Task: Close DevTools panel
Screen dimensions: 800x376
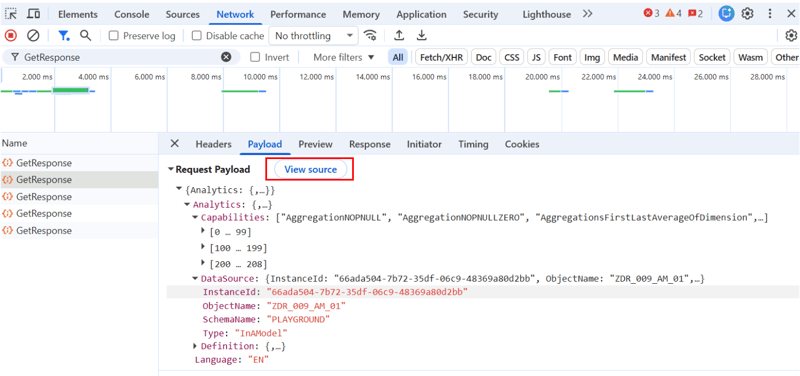Action: pyautogui.click(x=791, y=14)
